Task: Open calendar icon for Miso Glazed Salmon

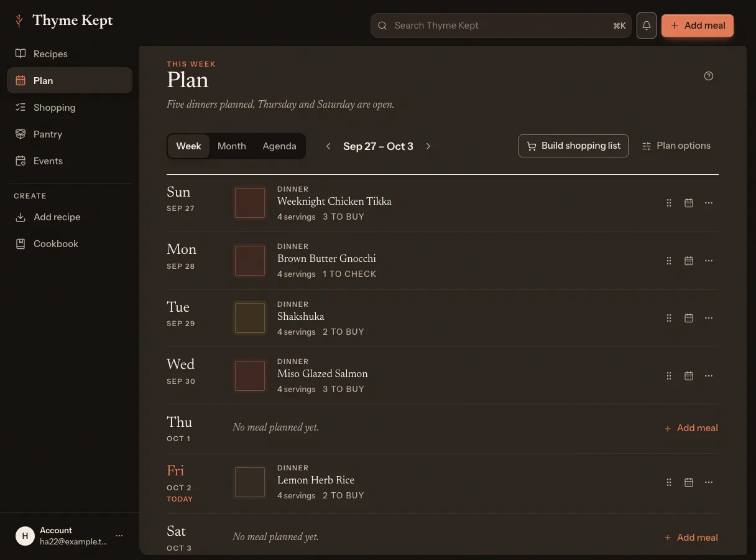Action: [689, 376]
